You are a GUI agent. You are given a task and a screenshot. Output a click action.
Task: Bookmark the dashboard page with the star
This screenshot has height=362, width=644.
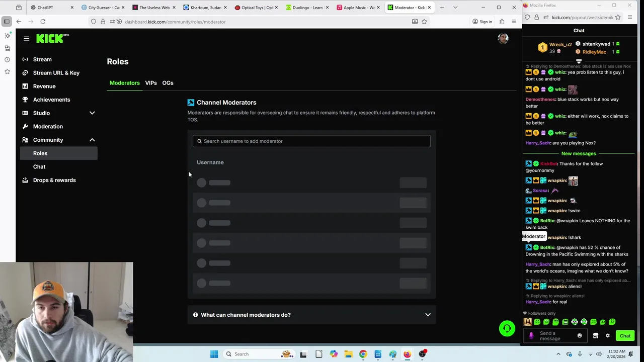pyautogui.click(x=424, y=22)
